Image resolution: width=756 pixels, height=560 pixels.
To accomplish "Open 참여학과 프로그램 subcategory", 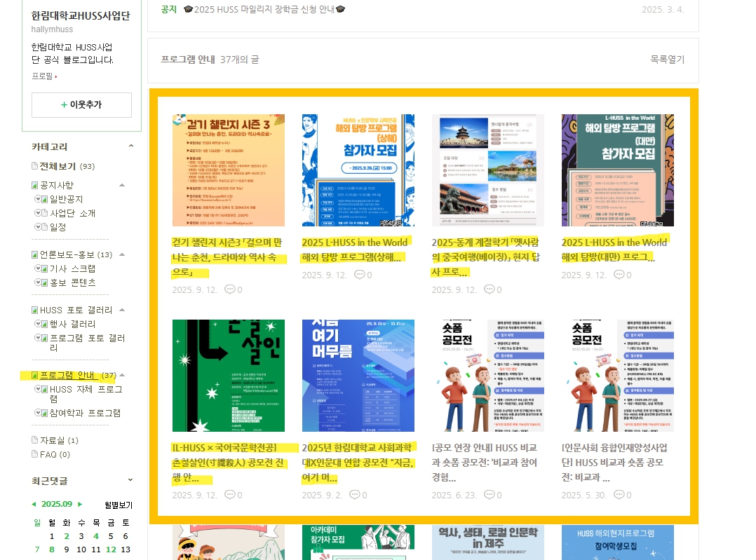I will (x=85, y=413).
